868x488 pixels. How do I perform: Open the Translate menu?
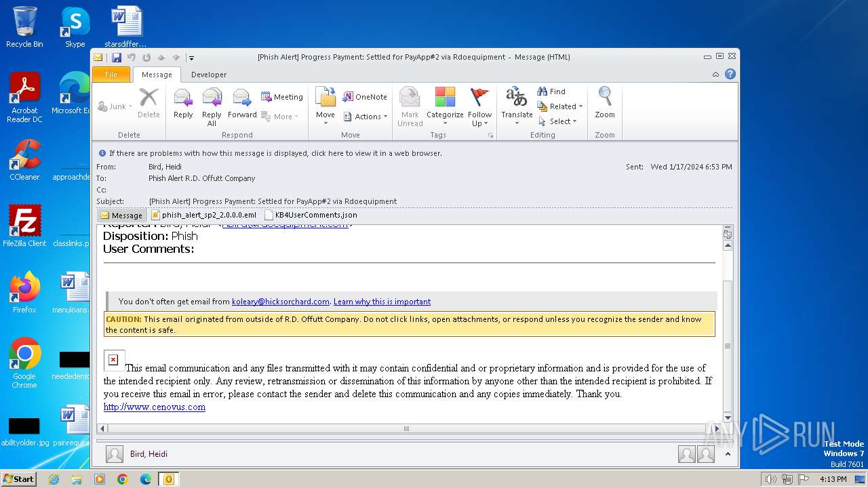pos(517,106)
